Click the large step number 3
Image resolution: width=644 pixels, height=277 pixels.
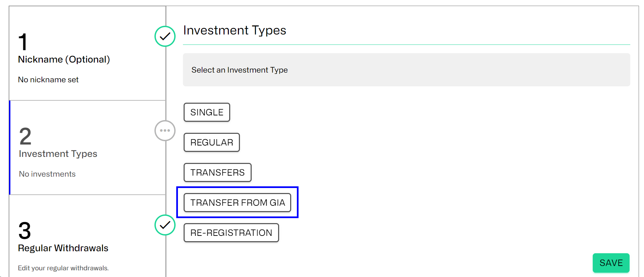click(24, 231)
